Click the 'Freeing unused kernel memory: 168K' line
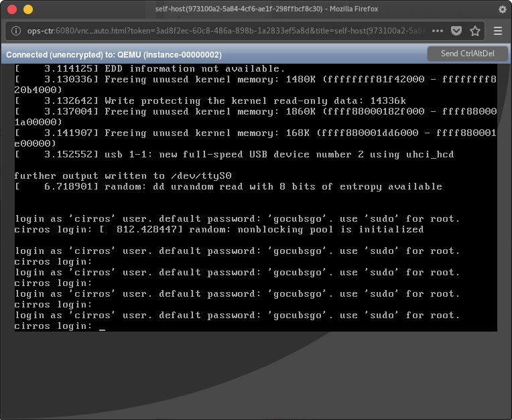The height and width of the screenshot is (420, 512). tap(256, 139)
